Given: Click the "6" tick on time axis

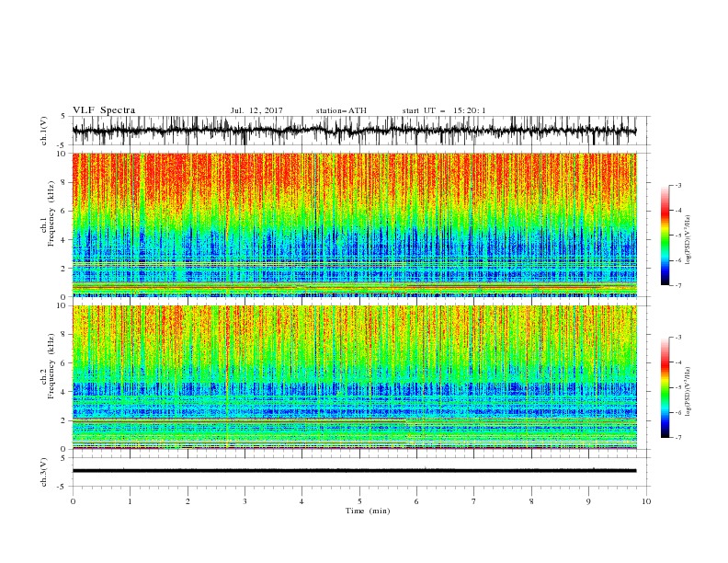Looking at the screenshot, I should click(416, 501).
